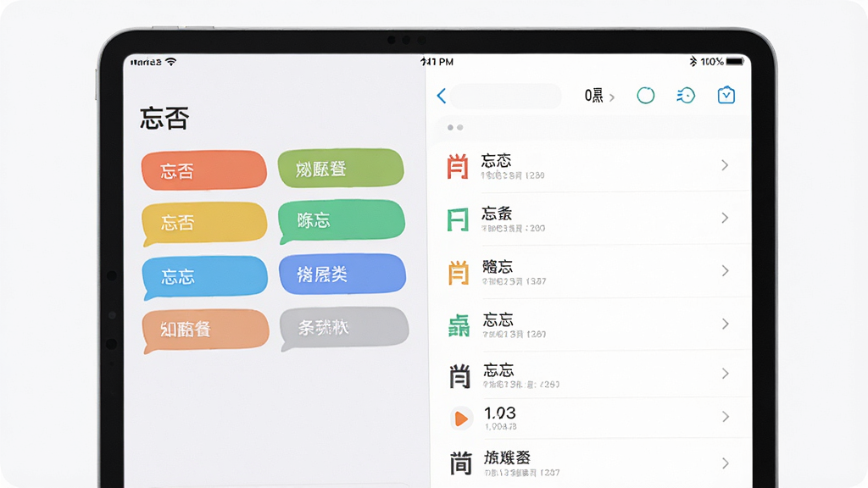Viewport: 868px width, 488px height.
Task: Expand the 1.03 row using its chevron
Action: coord(726,417)
